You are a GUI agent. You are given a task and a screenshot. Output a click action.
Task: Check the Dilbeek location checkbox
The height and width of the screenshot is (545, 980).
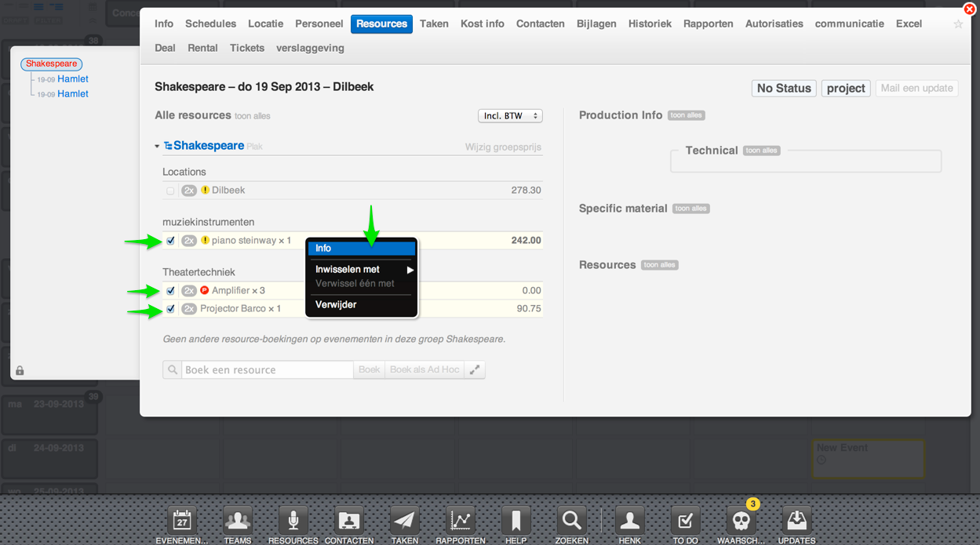pos(170,191)
